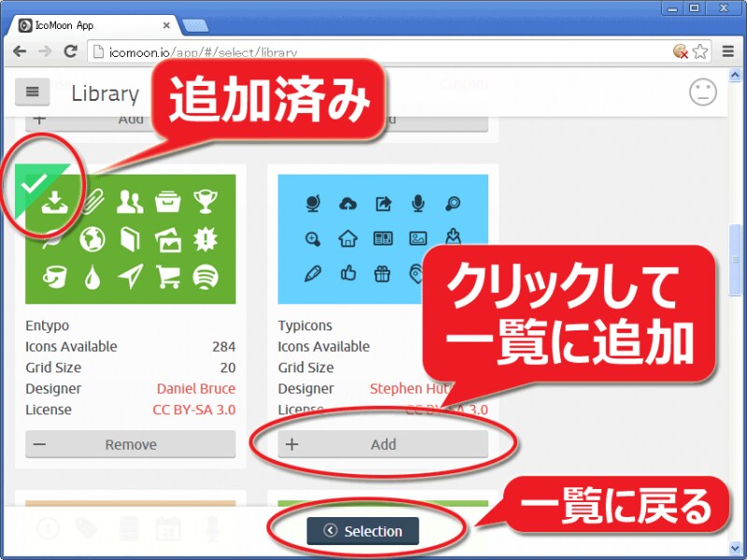Screen dimensions: 747x560
Task: Click the globe icon in Entypo preview
Action: [92, 240]
